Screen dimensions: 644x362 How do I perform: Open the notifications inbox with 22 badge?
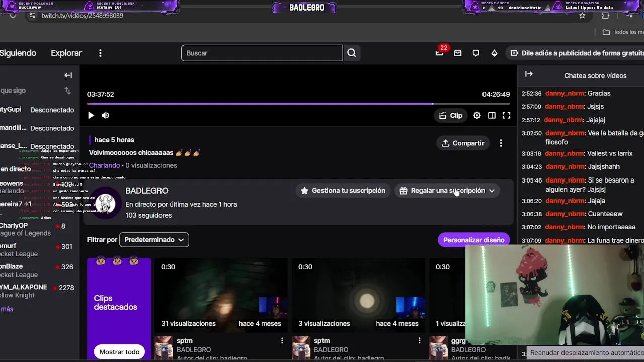pos(440,53)
